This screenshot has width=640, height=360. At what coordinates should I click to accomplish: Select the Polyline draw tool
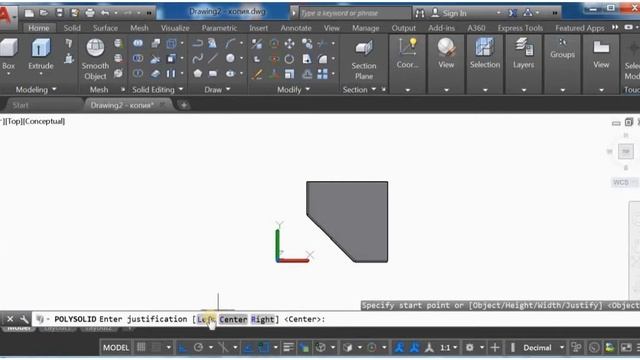(198, 43)
